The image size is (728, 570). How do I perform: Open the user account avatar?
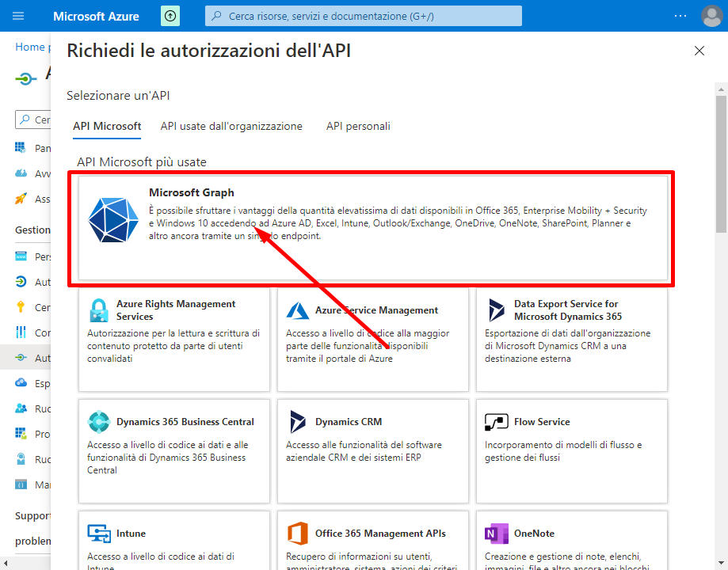pyautogui.click(x=711, y=17)
